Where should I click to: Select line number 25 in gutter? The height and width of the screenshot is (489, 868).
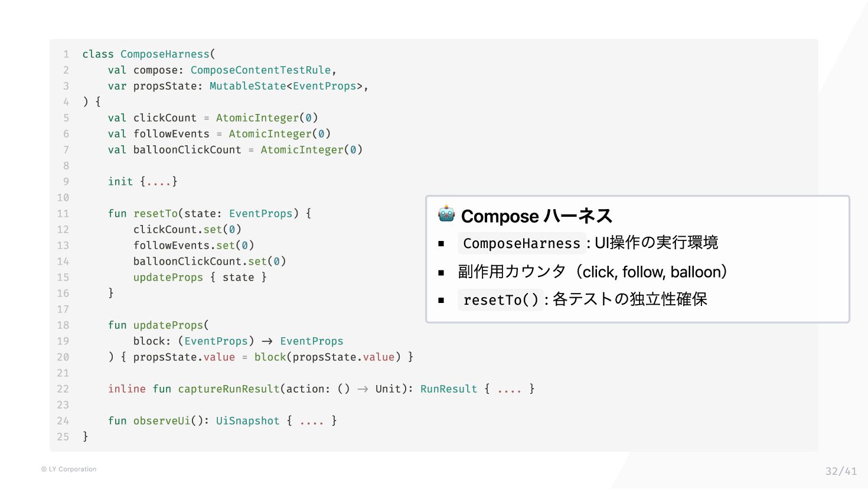(x=63, y=437)
